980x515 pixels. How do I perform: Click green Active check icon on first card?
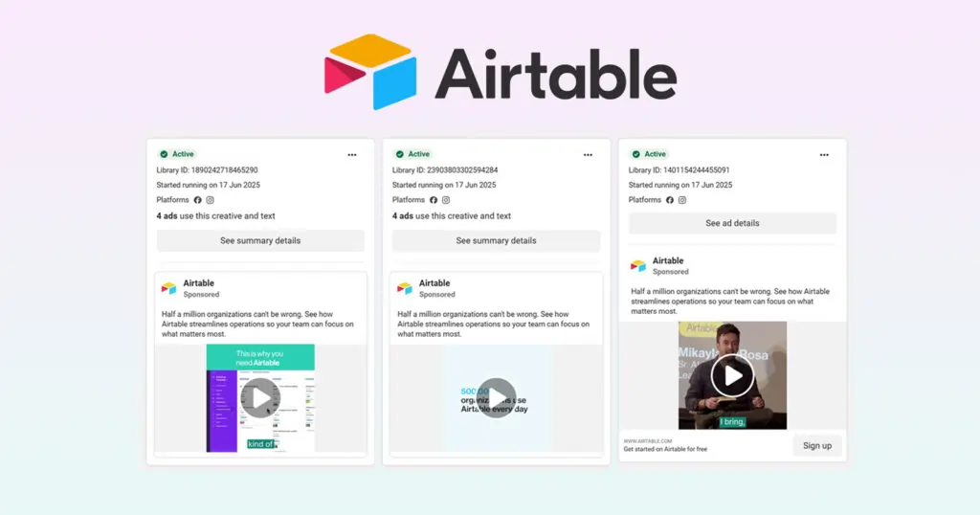pos(164,154)
